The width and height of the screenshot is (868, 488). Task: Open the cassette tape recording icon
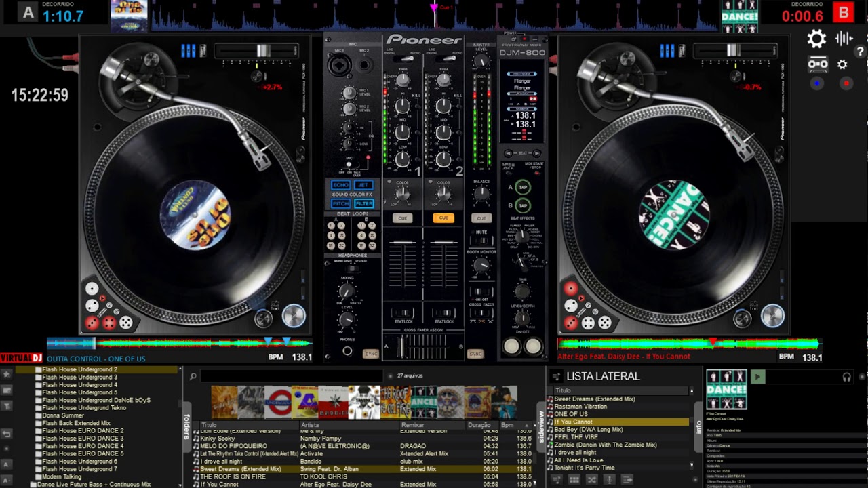coord(817,64)
